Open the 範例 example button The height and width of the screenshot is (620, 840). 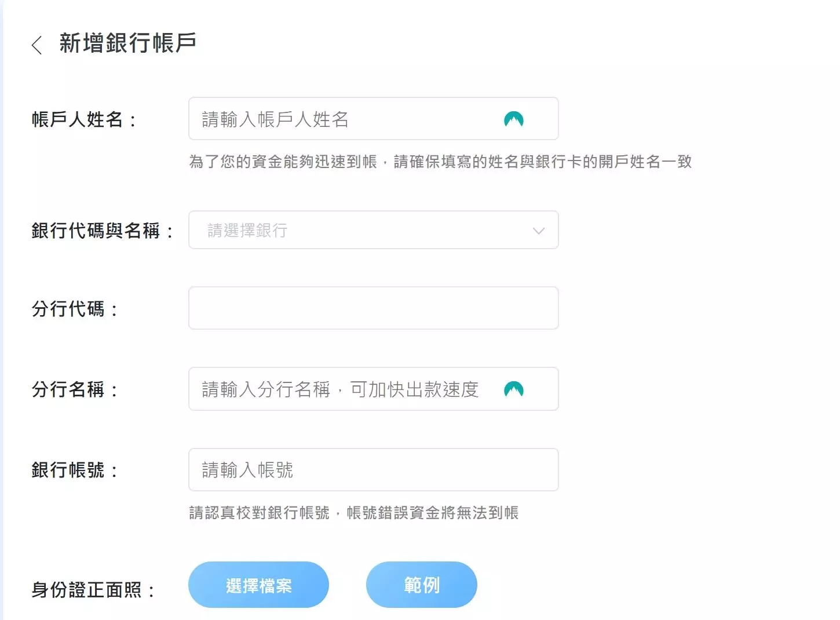click(x=421, y=585)
